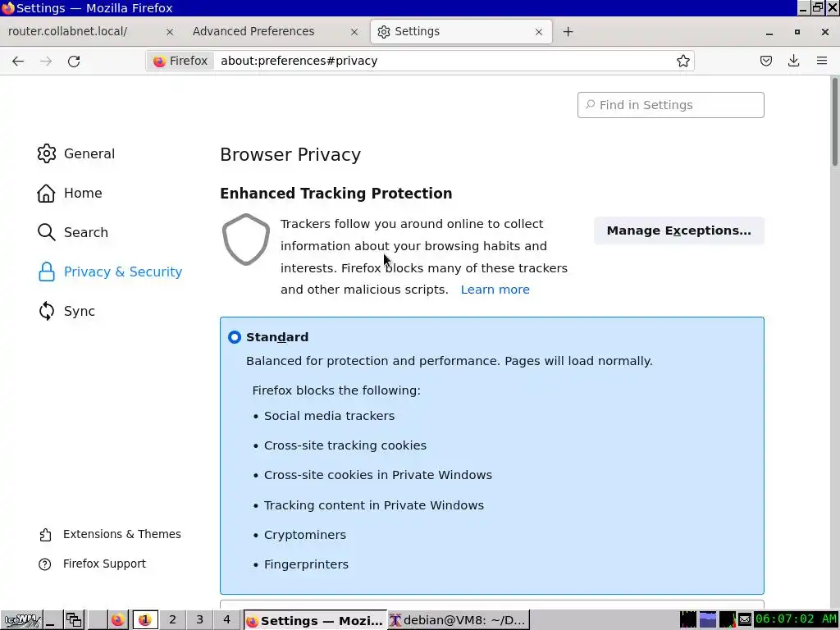Open Manage Exceptions dialog
This screenshot has width=840, height=630.
point(678,231)
